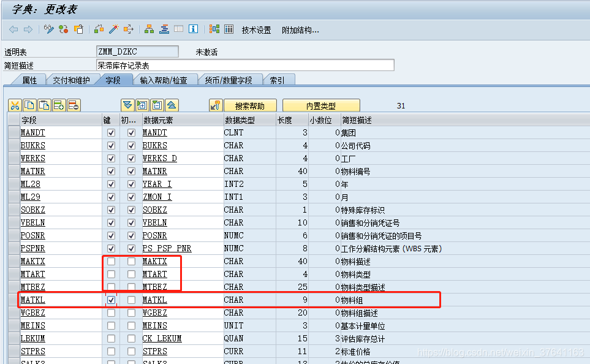
Task: Uncheck the key checkbox for MATKL
Action: [x=111, y=300]
